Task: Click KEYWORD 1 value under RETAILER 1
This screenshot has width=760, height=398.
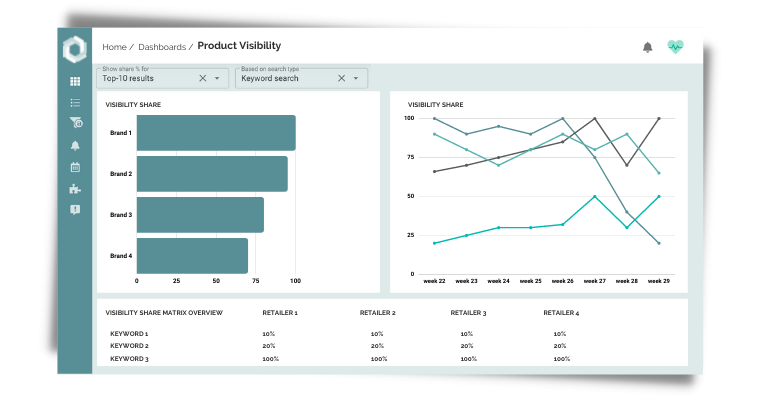Action: 269,334
